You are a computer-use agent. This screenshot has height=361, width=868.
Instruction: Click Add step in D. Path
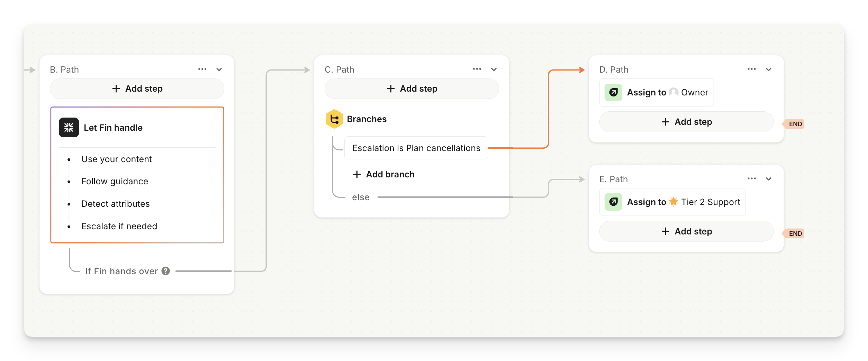pyautogui.click(x=686, y=122)
